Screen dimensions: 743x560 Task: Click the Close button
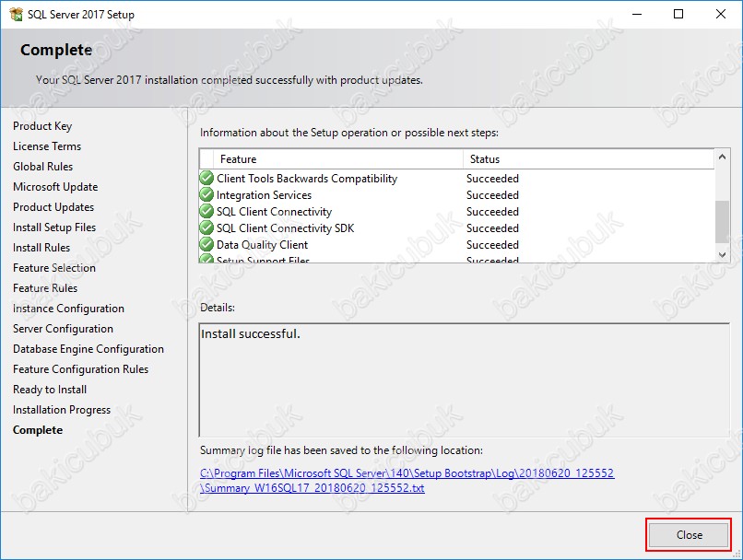coord(689,535)
